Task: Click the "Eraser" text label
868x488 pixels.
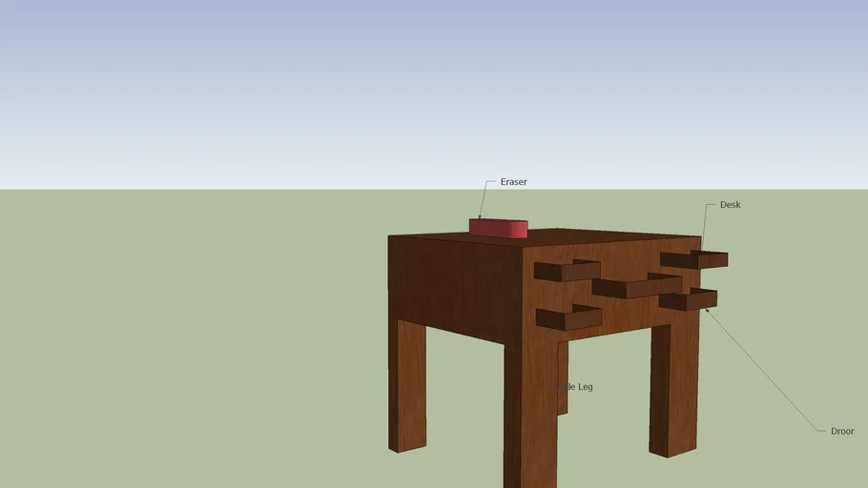Action: coord(513,182)
